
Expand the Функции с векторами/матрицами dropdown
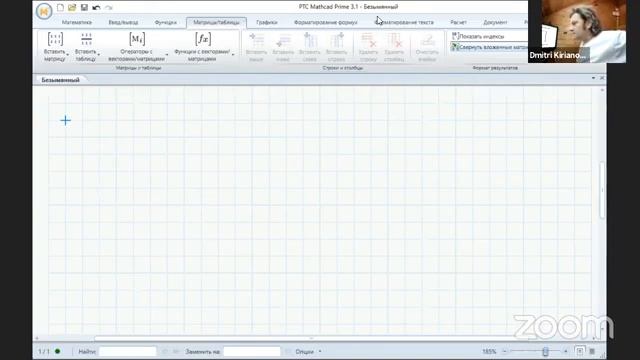[x=233, y=55]
